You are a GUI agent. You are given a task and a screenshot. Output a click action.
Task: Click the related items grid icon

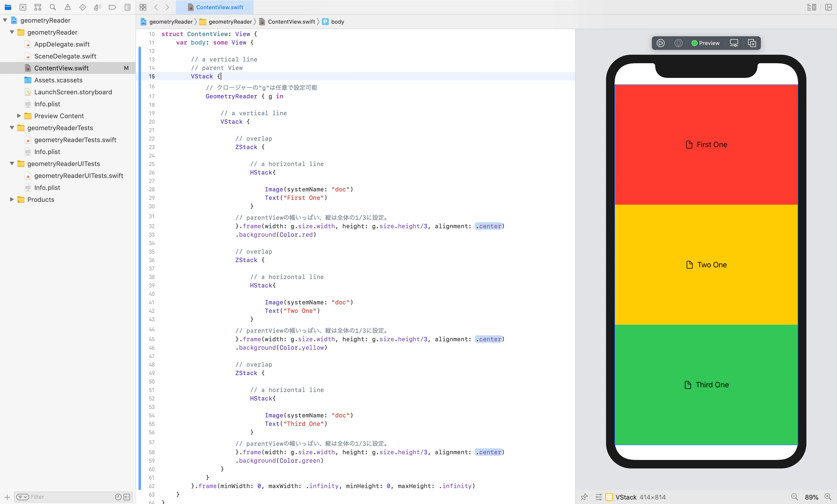(143, 7)
